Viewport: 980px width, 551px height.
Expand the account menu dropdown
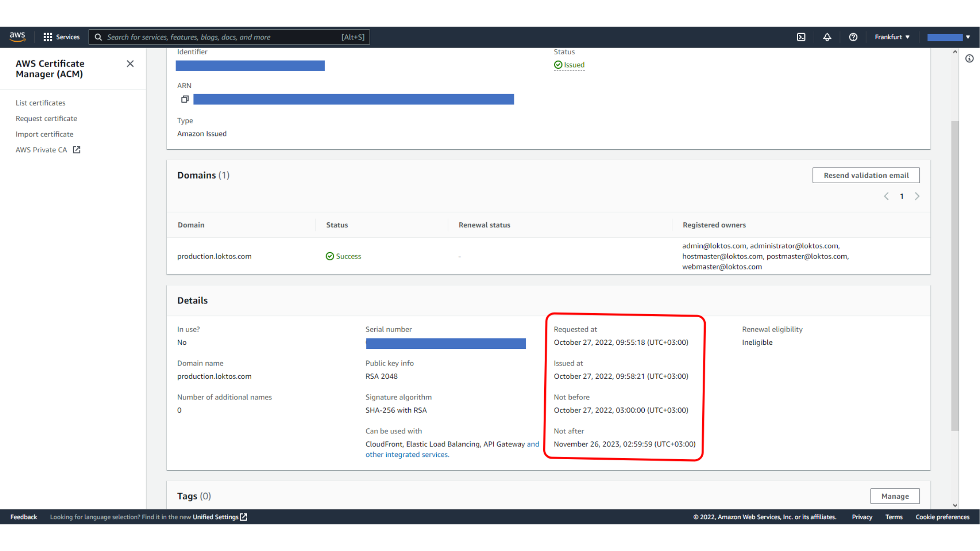(948, 37)
